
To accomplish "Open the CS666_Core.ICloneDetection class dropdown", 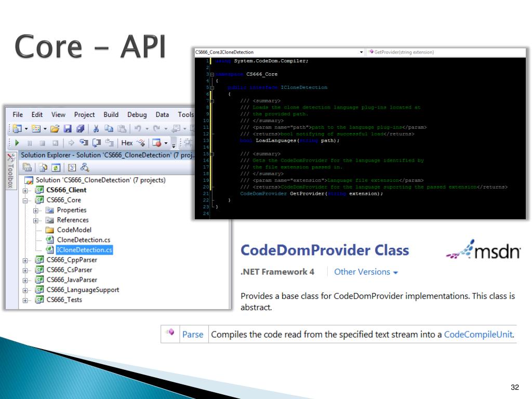I will [362, 52].
